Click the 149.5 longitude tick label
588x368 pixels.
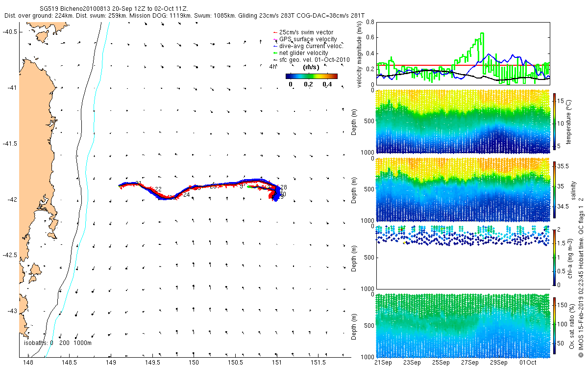pos(153,363)
